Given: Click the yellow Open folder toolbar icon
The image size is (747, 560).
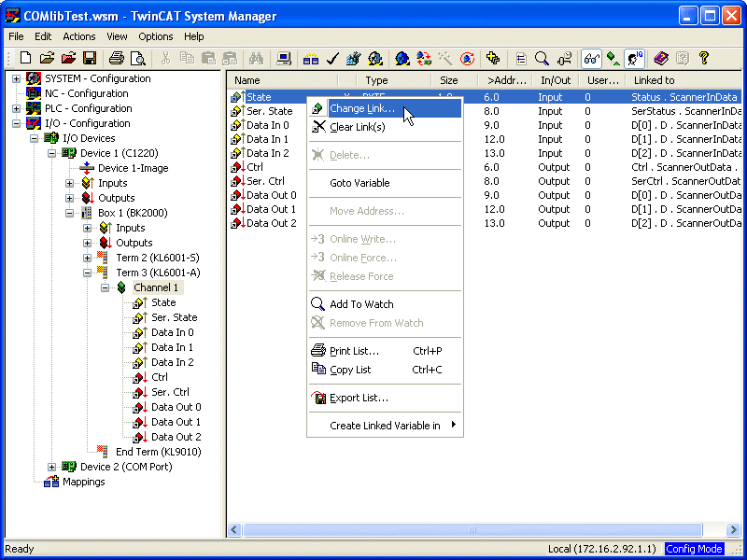Looking at the screenshot, I should tap(47, 59).
